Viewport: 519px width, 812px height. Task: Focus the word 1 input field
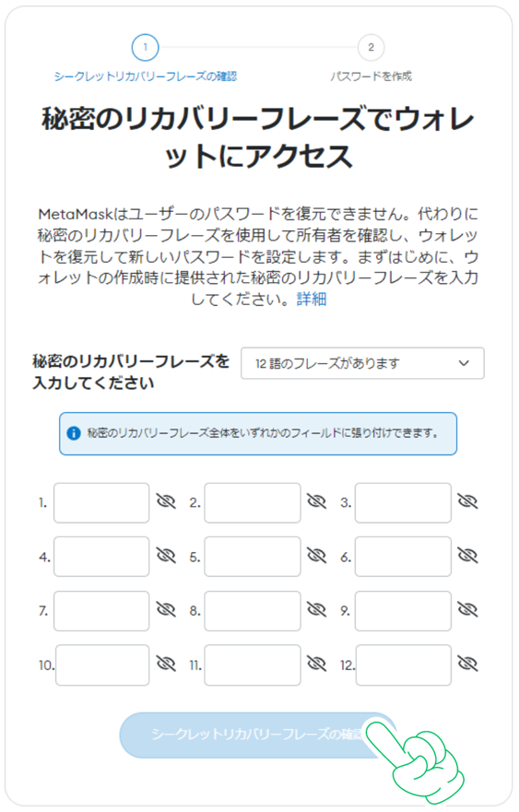(101, 503)
